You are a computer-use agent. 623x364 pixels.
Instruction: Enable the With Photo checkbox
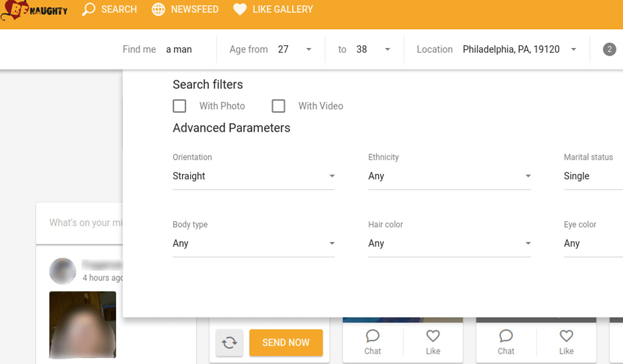(180, 106)
